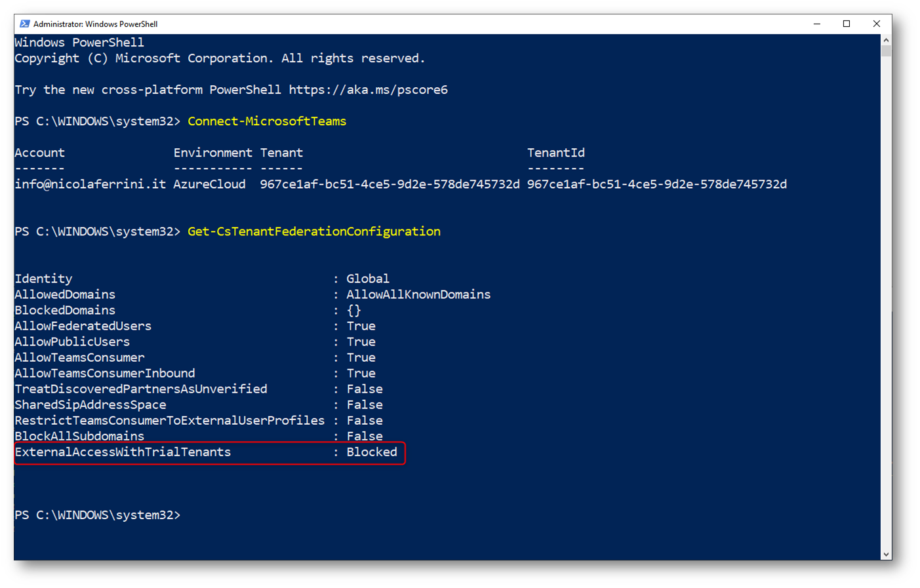The width and height of the screenshot is (920, 588).
Task: Click the BlockedDomains empty braces value
Action: (353, 310)
